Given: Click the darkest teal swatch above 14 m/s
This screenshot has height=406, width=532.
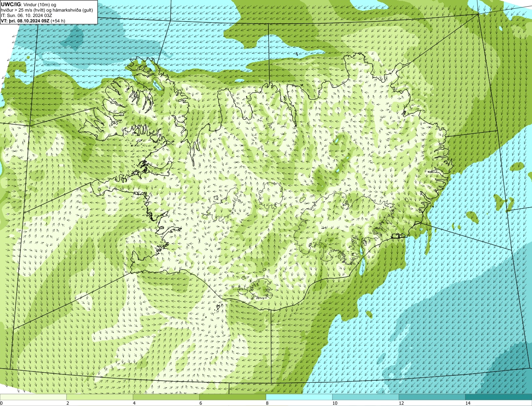Looking at the screenshot, I should [x=499, y=397].
